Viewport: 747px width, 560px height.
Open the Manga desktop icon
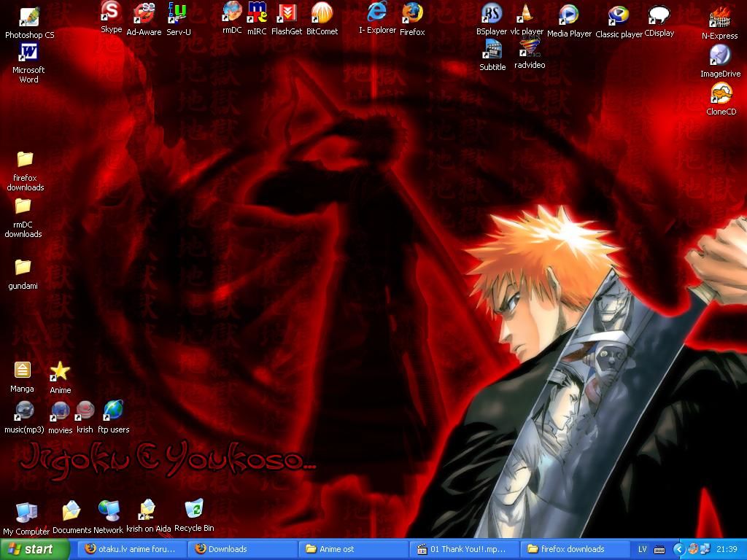(x=23, y=370)
